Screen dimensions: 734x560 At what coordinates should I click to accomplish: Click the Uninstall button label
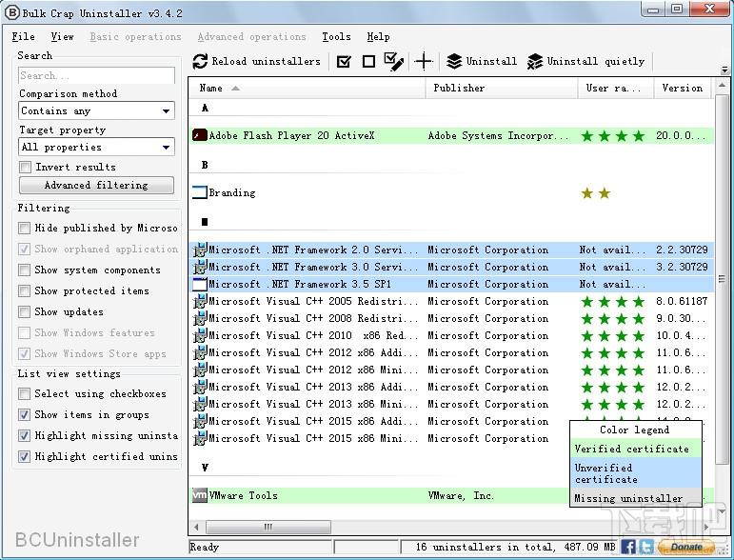tap(491, 61)
